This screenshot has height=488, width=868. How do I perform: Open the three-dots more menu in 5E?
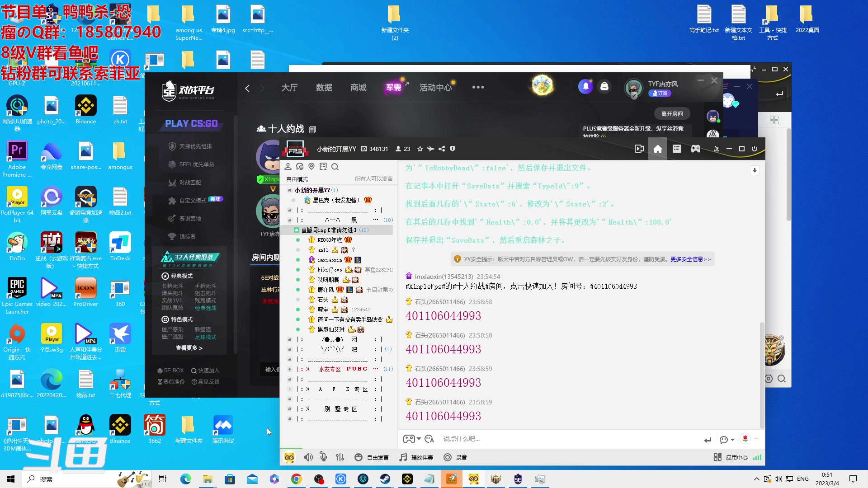point(478,87)
